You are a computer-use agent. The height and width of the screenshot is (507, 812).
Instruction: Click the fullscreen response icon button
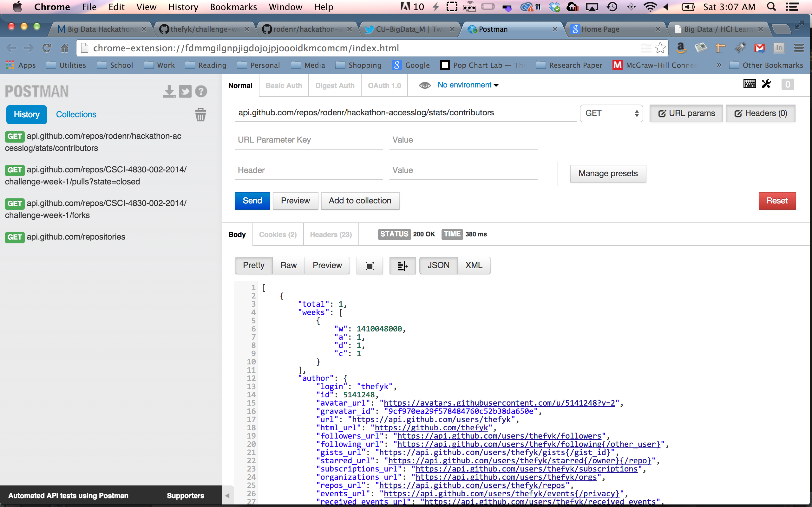[370, 266]
